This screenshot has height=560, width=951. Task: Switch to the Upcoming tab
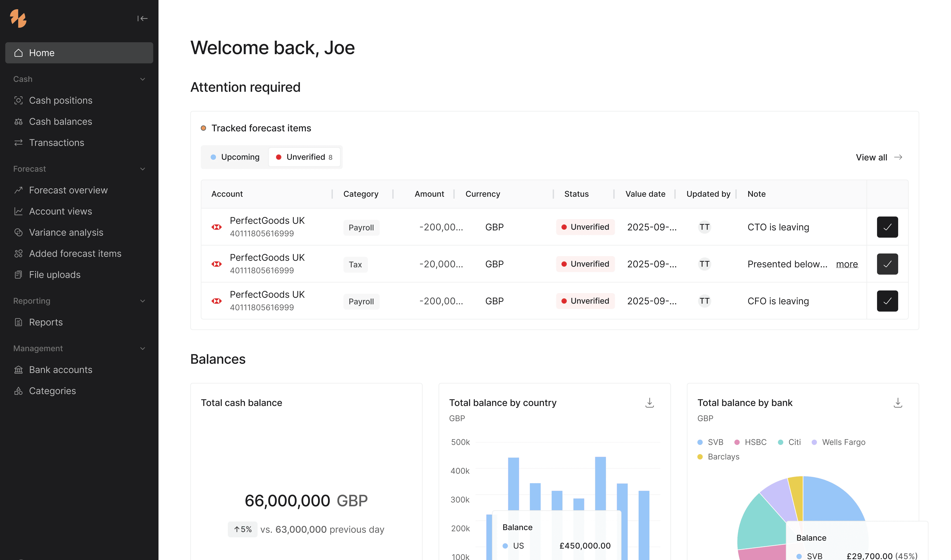tap(235, 157)
